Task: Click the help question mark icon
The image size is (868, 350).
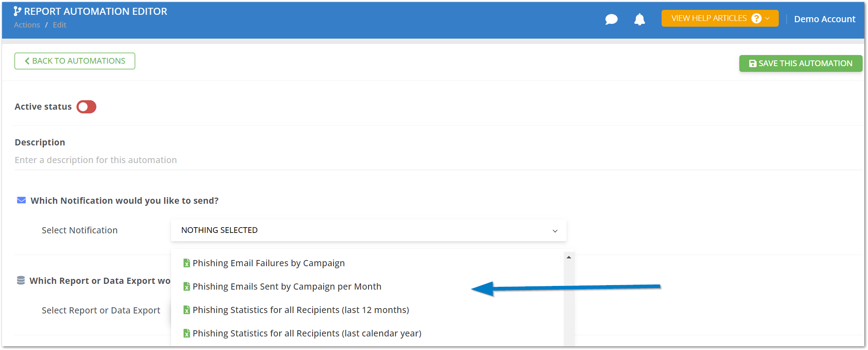Action: (756, 18)
